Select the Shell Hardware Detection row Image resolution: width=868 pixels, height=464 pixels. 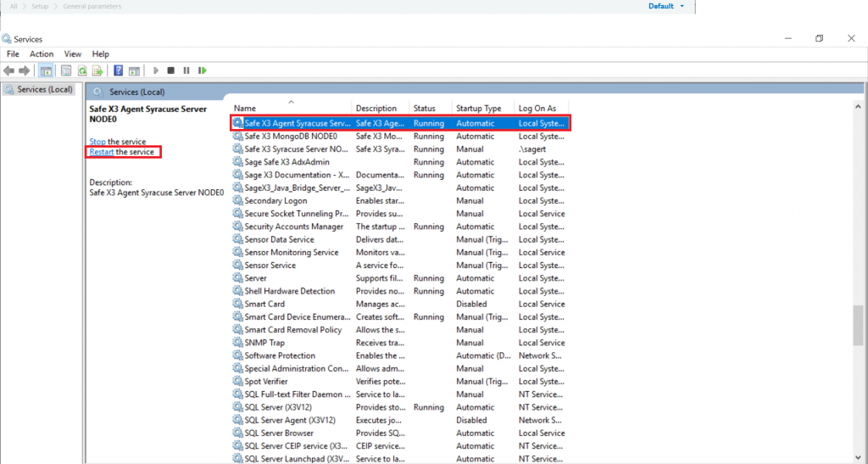400,291
